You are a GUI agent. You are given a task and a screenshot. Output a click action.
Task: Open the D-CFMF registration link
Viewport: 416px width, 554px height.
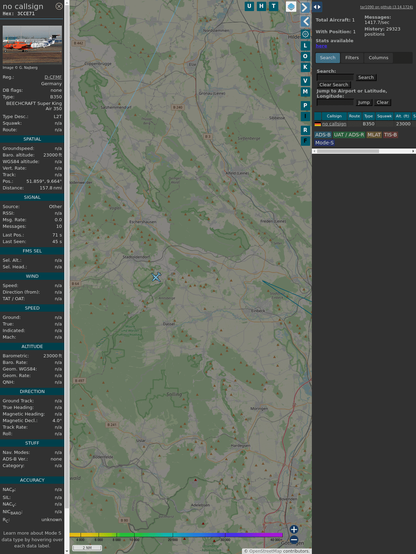tap(53, 77)
